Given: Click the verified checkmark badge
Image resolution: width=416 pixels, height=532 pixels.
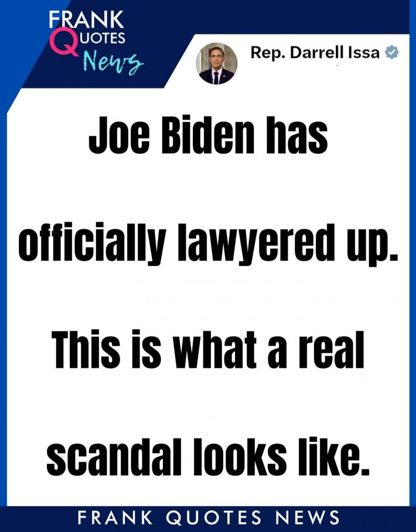Looking at the screenshot, I should point(391,52).
